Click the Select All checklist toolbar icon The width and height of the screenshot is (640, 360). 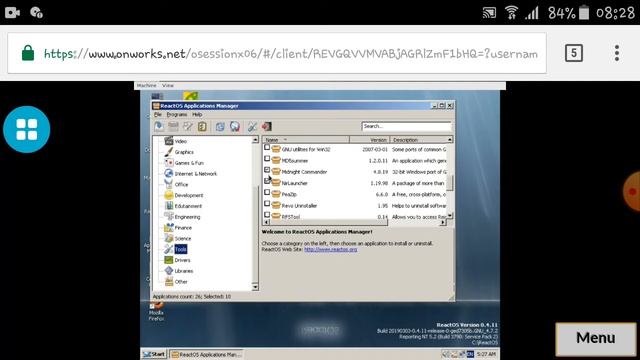[x=202, y=127]
